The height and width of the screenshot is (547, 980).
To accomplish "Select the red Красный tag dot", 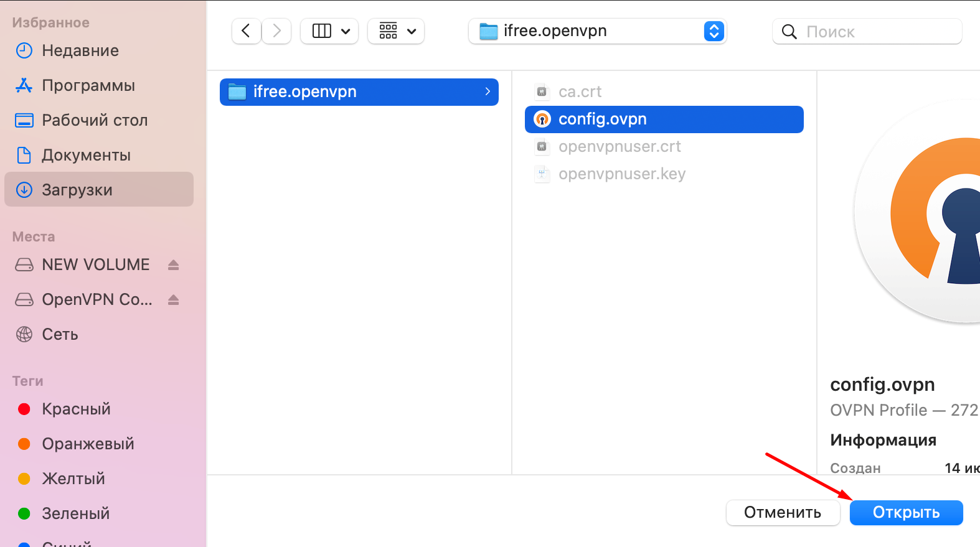I will click(x=24, y=409).
